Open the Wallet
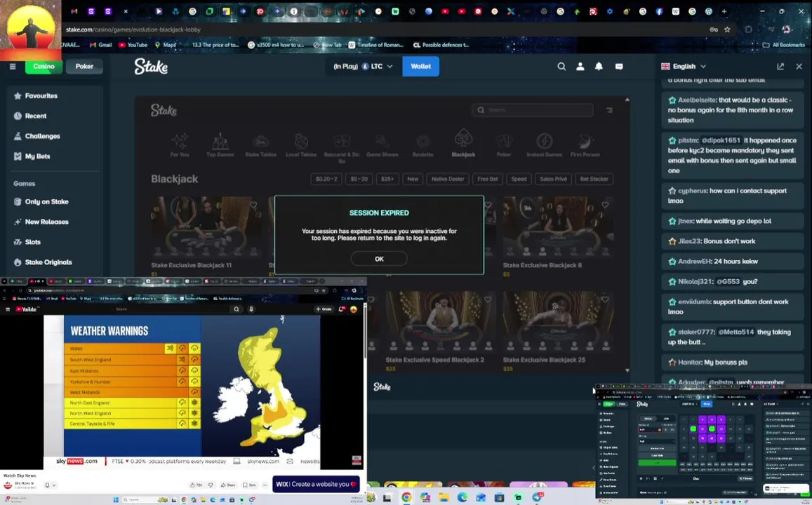The height and width of the screenshot is (505, 812). (420, 66)
